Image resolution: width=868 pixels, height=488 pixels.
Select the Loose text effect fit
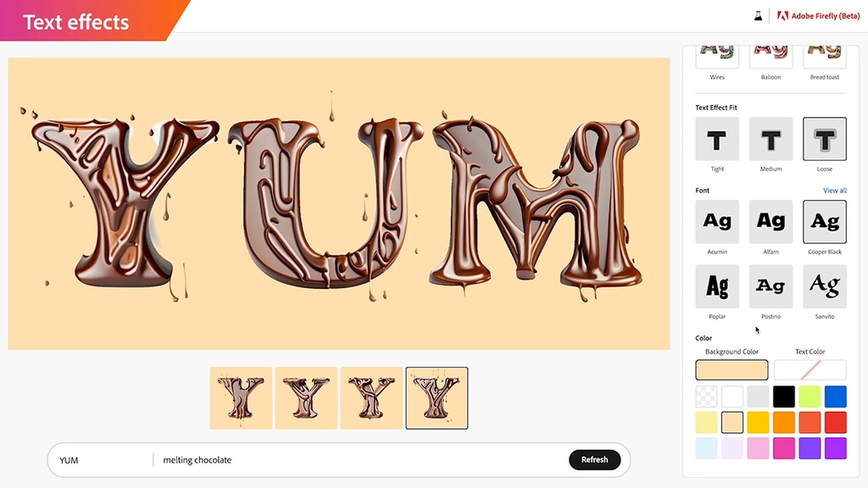[x=824, y=139]
